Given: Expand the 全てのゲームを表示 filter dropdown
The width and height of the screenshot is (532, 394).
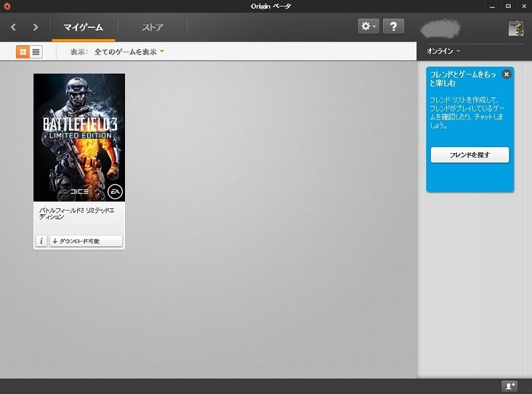Looking at the screenshot, I should (129, 52).
